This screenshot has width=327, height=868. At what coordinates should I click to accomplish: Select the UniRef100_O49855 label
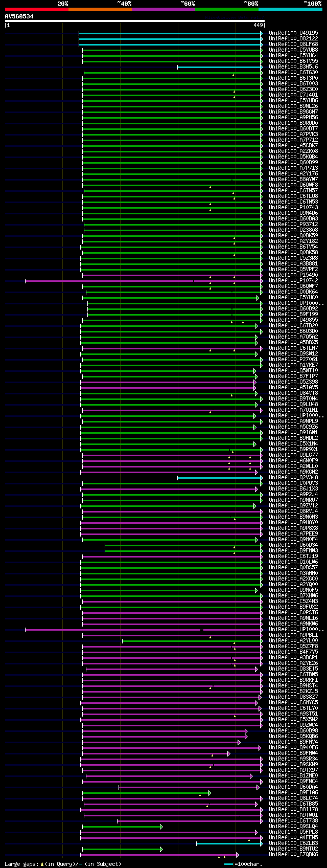293,320
